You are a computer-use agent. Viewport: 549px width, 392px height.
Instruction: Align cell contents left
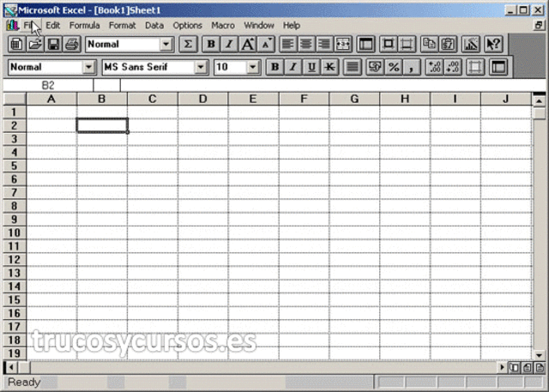click(288, 45)
